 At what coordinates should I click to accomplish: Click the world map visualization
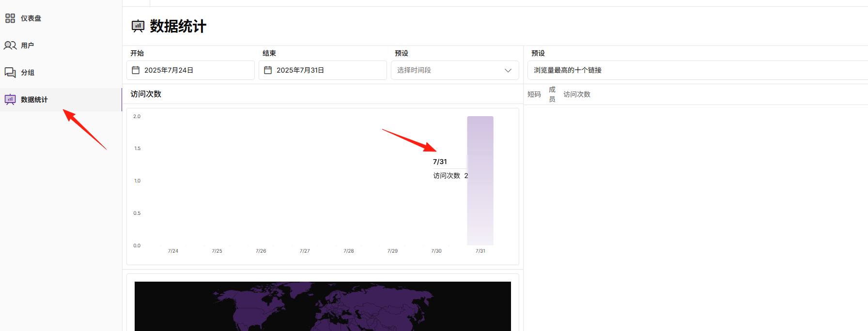(x=323, y=306)
